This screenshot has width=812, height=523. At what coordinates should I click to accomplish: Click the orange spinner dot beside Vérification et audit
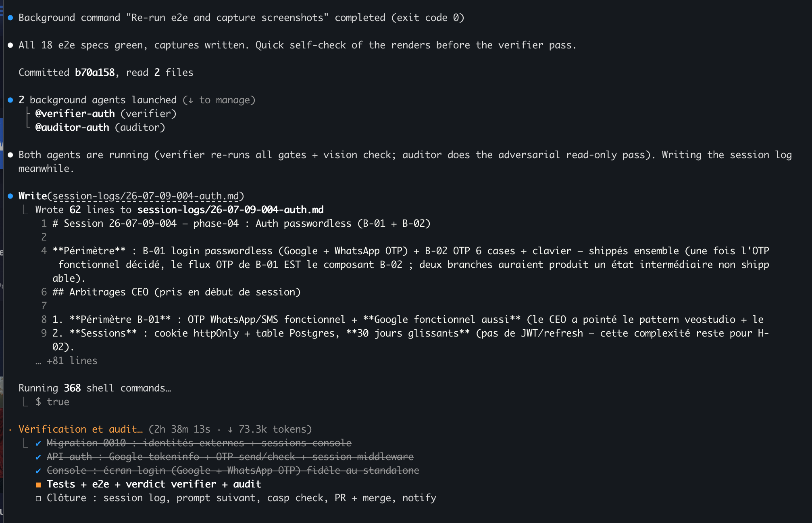click(x=10, y=430)
